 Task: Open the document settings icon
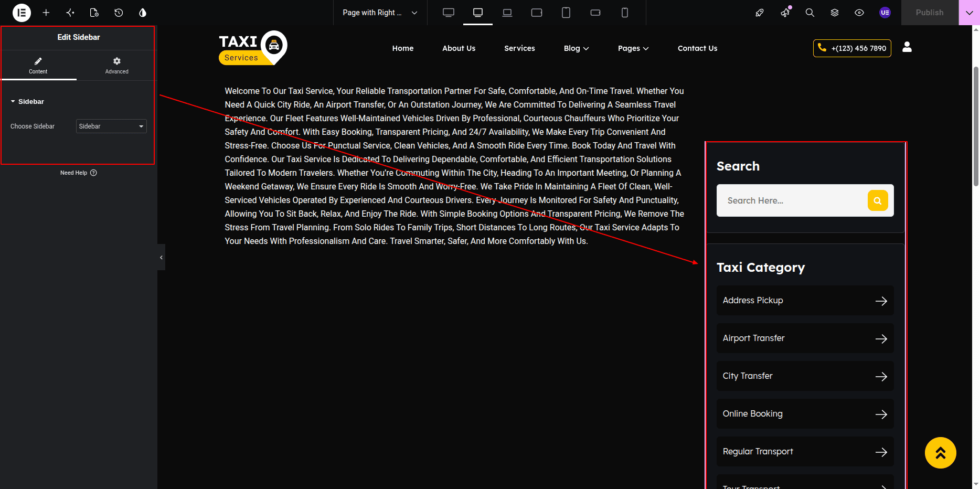[x=94, y=13]
